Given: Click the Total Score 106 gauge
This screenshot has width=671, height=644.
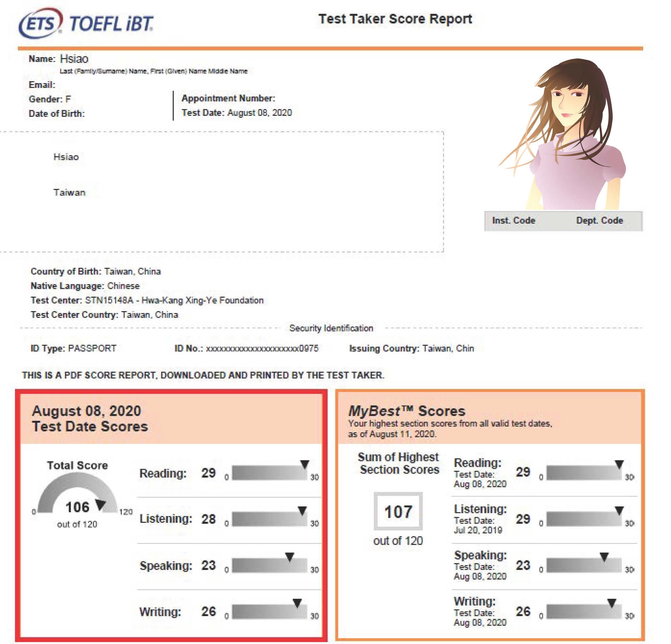Looking at the screenshot, I should [x=77, y=493].
